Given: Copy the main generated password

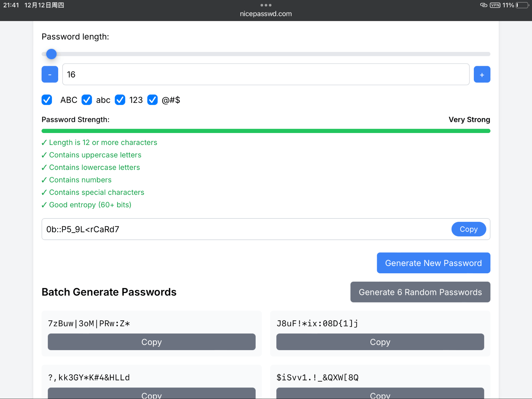Looking at the screenshot, I should pyautogui.click(x=468, y=229).
